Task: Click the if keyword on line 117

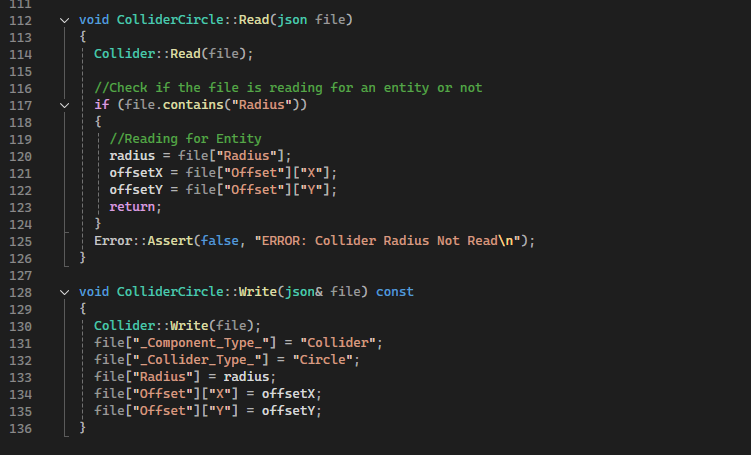Action: click(101, 105)
